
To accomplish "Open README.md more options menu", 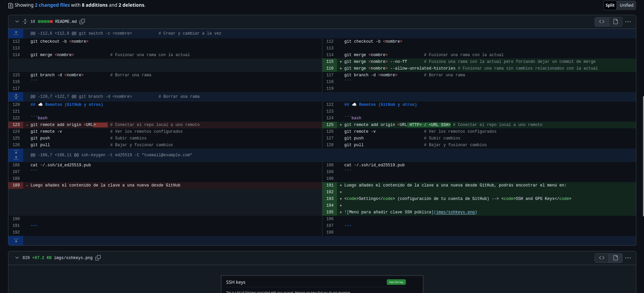I will 628,22.
